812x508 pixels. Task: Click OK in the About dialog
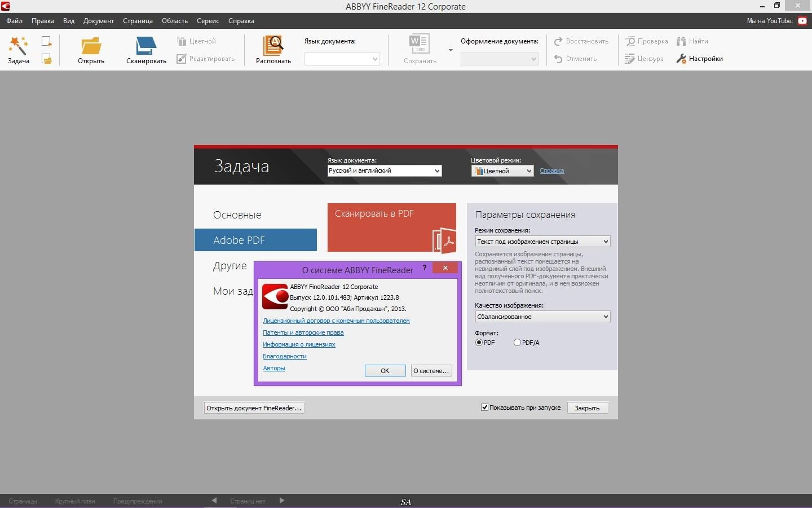coord(385,371)
